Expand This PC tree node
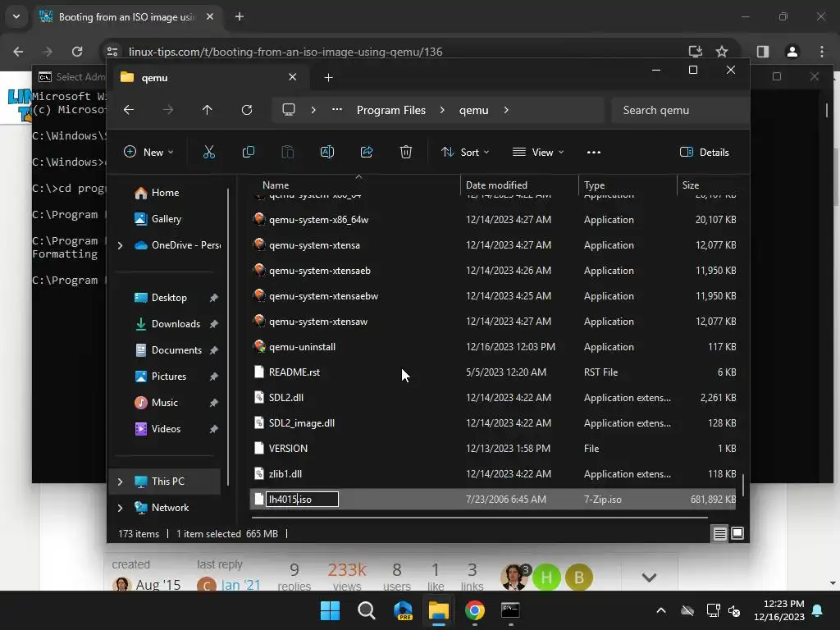The width and height of the screenshot is (840, 630). pos(120,482)
